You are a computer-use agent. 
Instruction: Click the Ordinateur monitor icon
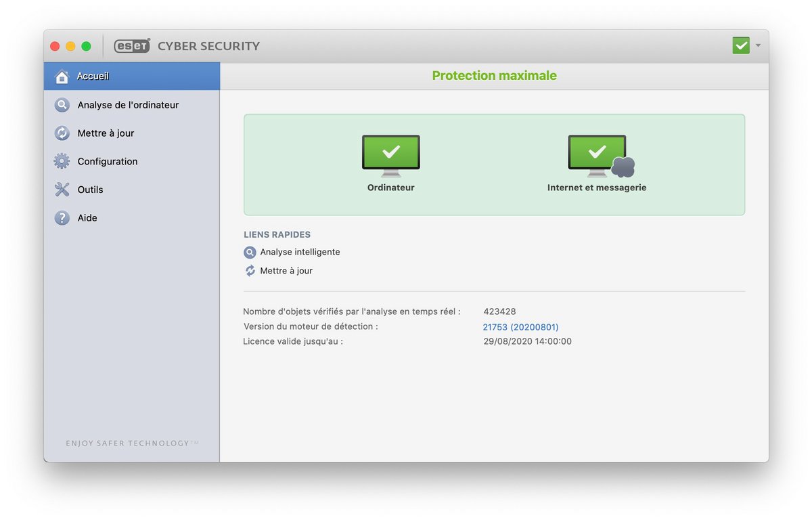click(391, 155)
